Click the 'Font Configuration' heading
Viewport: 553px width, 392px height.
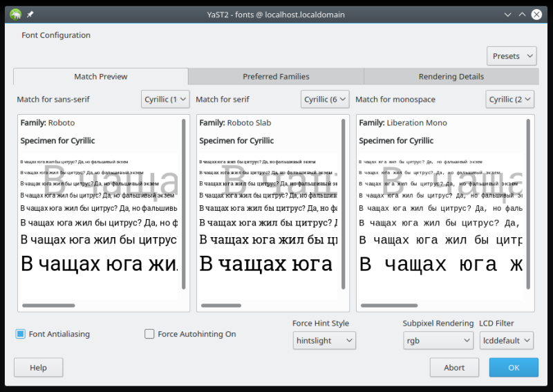pos(56,35)
